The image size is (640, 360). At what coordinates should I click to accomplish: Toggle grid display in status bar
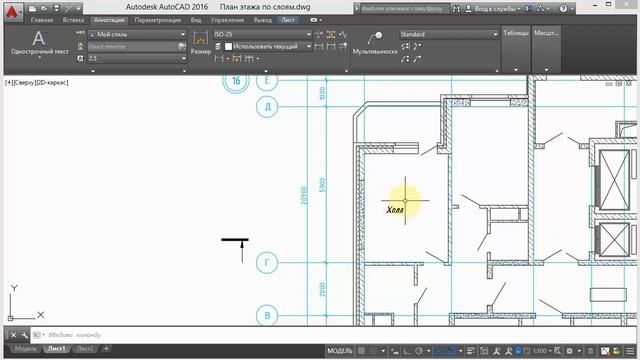click(x=361, y=351)
